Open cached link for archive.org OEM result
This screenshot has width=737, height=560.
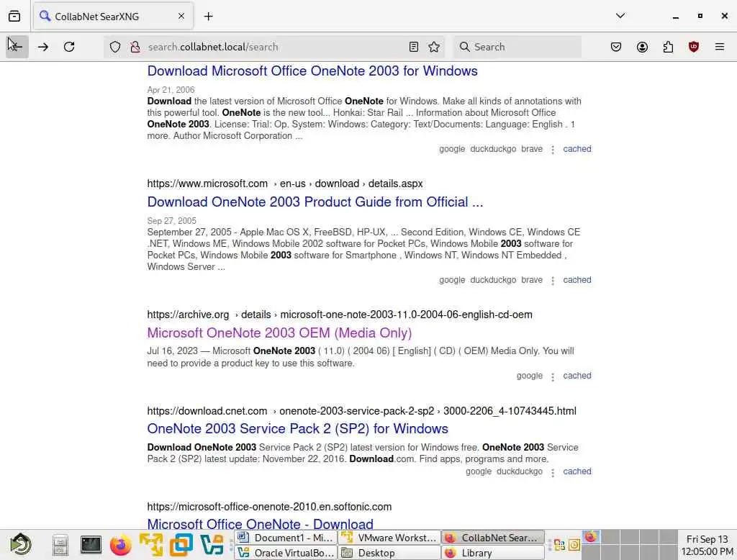point(577,376)
